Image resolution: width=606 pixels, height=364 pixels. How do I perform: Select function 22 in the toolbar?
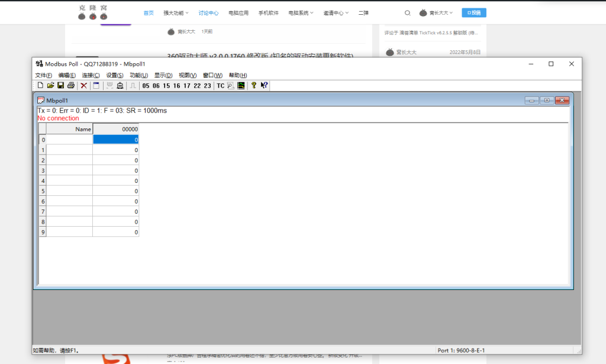(197, 86)
